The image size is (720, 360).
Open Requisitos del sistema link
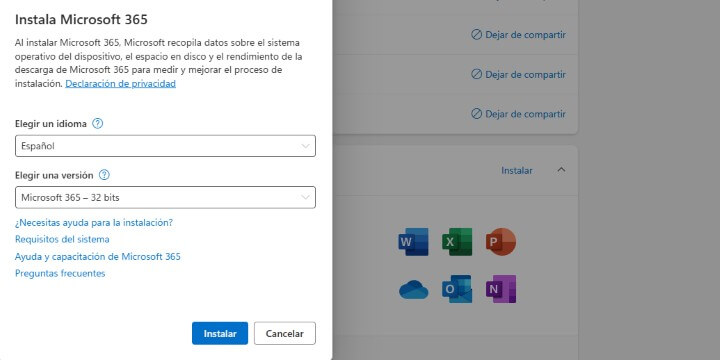[x=62, y=239]
